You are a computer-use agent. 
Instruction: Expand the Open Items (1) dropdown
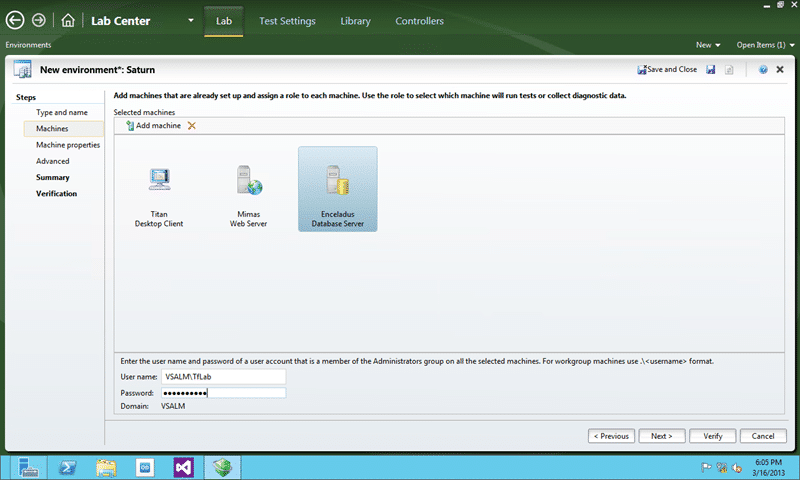click(765, 45)
